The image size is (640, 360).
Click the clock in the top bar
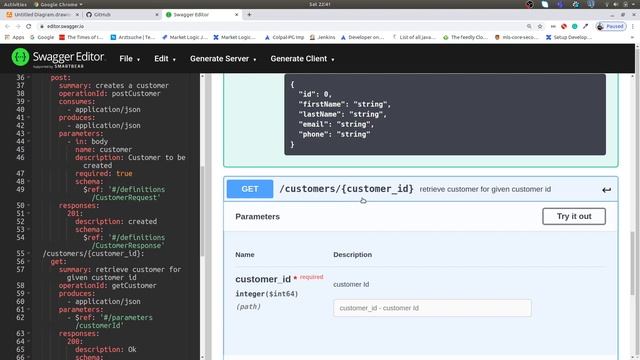coord(320,4)
